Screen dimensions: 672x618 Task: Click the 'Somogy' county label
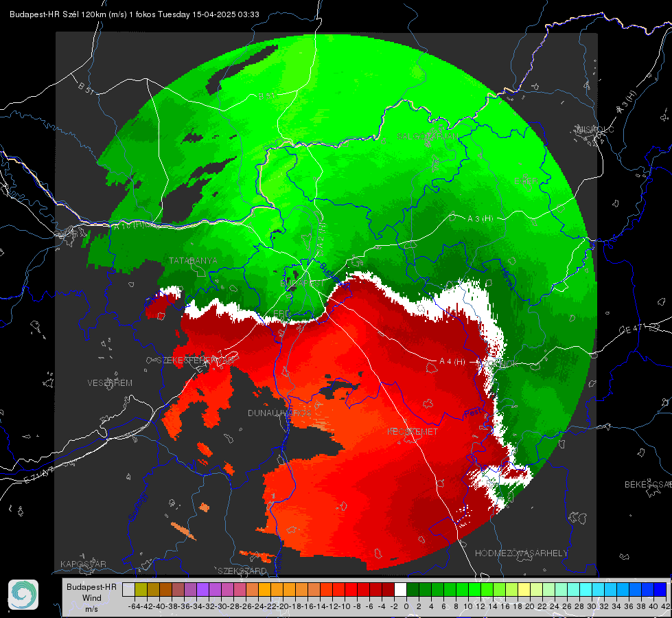point(137,507)
